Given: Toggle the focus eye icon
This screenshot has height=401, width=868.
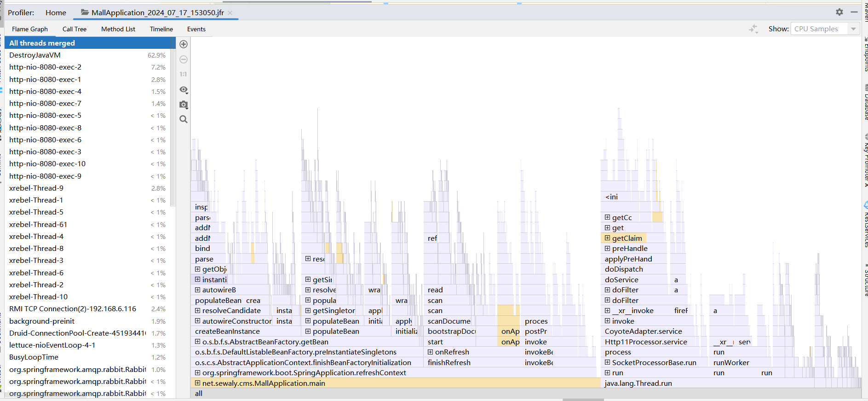Looking at the screenshot, I should pos(184,89).
